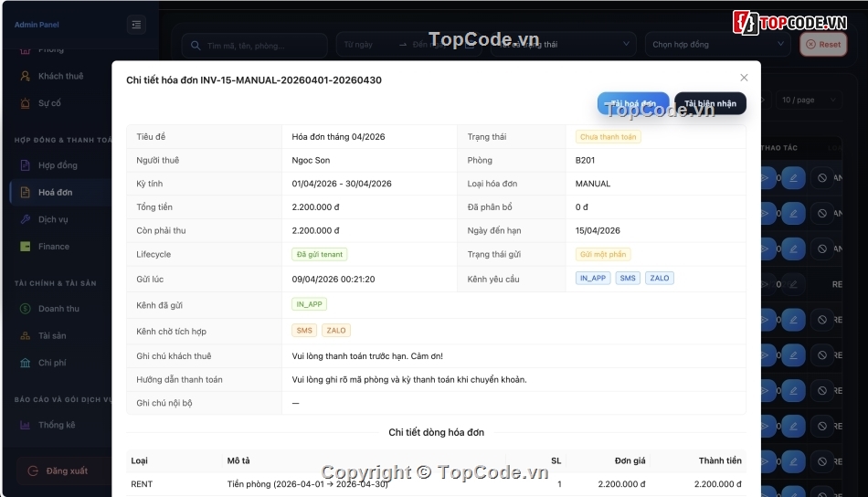Click the Doanh thu dollar icon
This screenshot has width=868, height=497.
25,308
